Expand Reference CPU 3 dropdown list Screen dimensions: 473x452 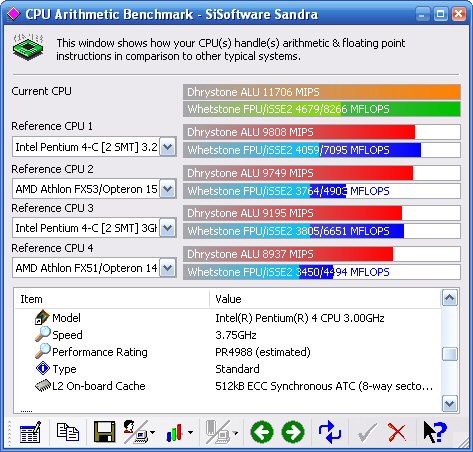pos(168,228)
